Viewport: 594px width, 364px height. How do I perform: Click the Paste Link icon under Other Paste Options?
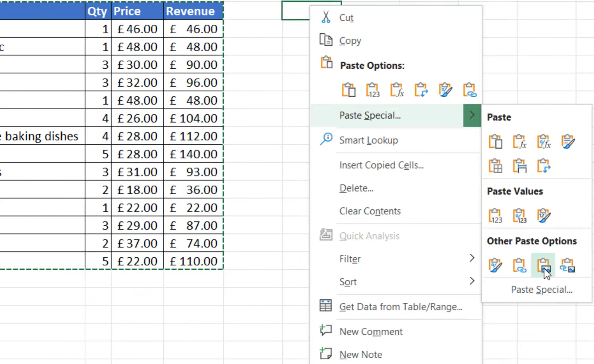point(520,265)
